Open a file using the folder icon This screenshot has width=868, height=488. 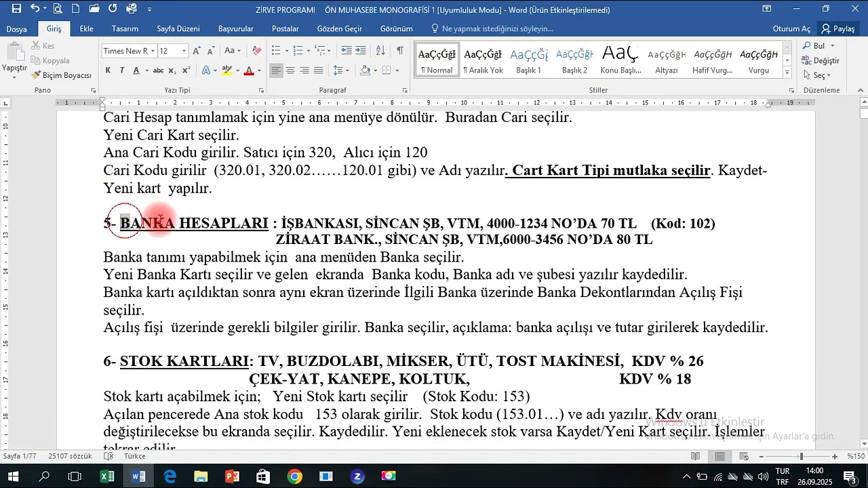(x=94, y=9)
